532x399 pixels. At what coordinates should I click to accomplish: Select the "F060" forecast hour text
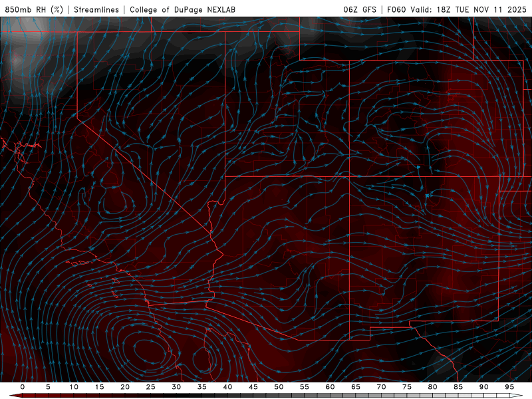[396, 9]
